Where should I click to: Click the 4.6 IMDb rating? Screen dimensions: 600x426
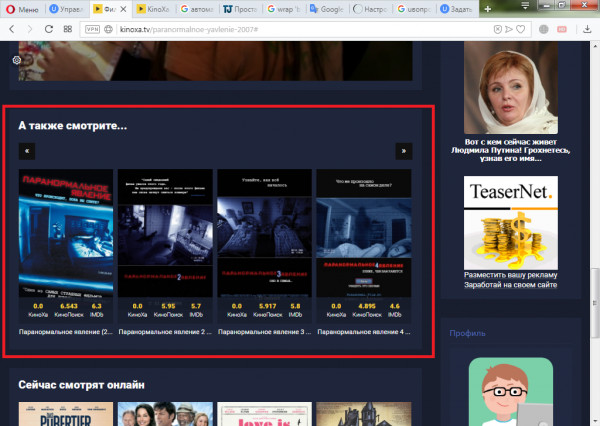point(395,310)
